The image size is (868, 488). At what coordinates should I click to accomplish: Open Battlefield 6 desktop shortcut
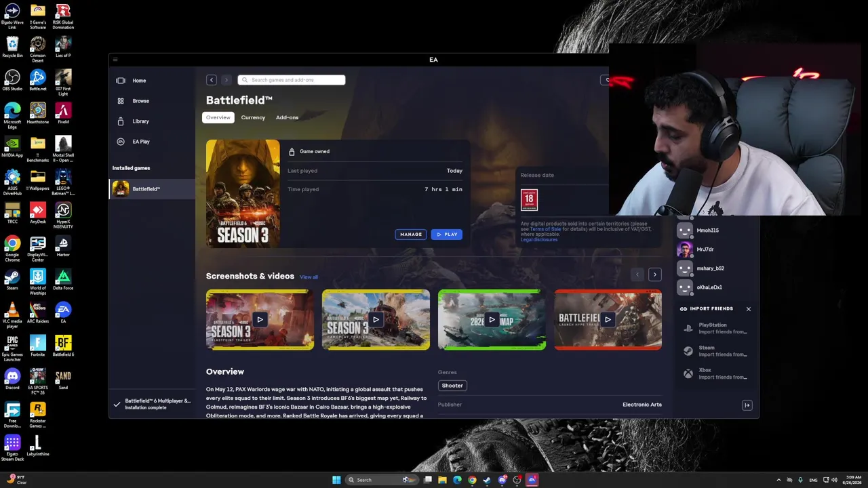click(63, 346)
